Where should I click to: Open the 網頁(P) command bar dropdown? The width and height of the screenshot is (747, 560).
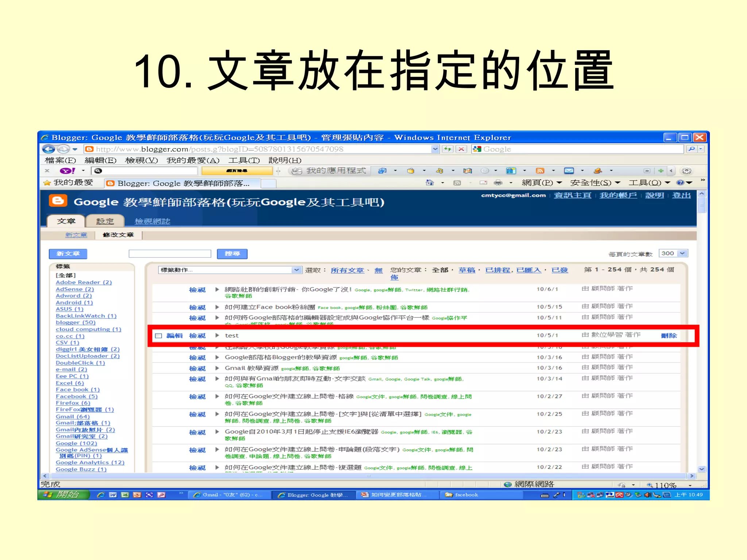click(x=541, y=183)
